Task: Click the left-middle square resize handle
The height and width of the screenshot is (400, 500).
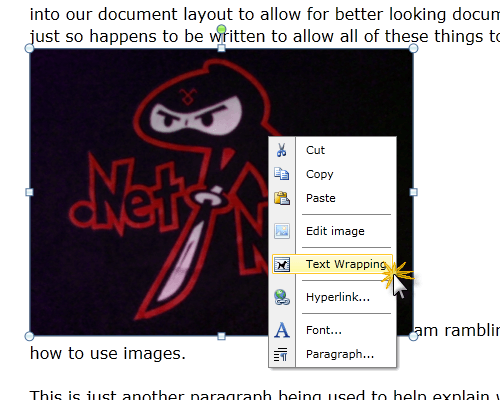Action: click(x=29, y=192)
